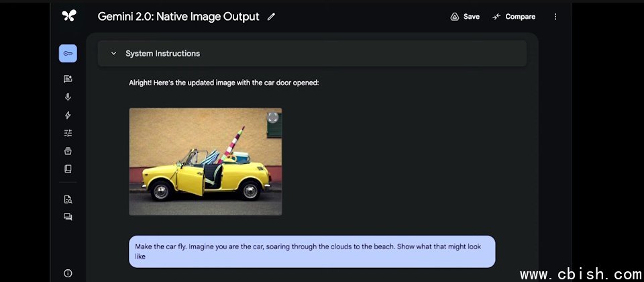Image resolution: width=644 pixels, height=282 pixels.
Task: Edit the prompt title with pencil icon
Action: pyautogui.click(x=271, y=17)
